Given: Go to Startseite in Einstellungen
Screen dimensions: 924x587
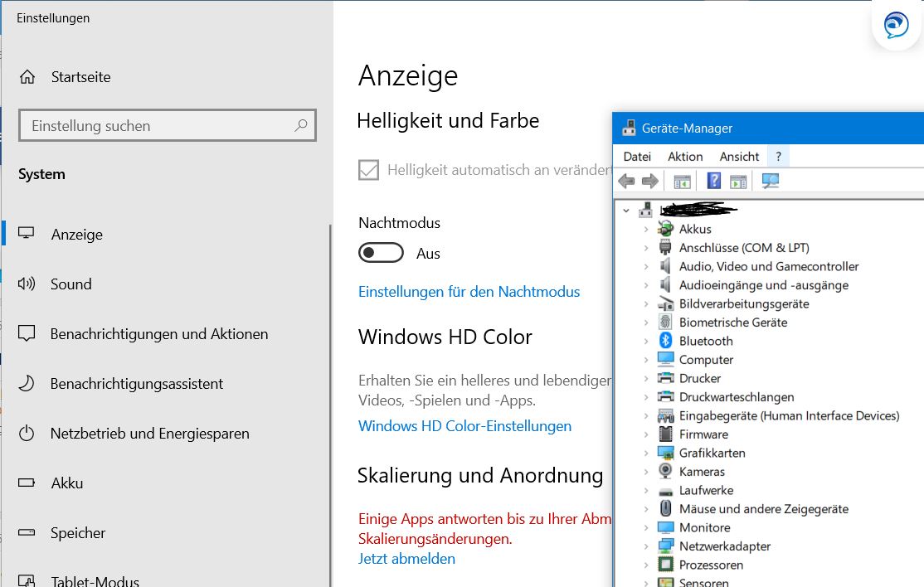Looking at the screenshot, I should pyautogui.click(x=80, y=76).
